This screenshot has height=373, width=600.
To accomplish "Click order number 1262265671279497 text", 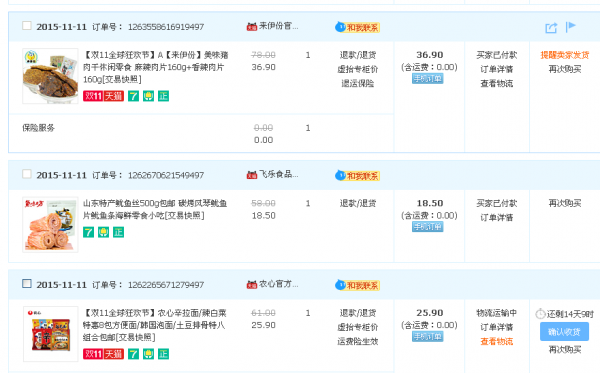I will click(166, 285).
